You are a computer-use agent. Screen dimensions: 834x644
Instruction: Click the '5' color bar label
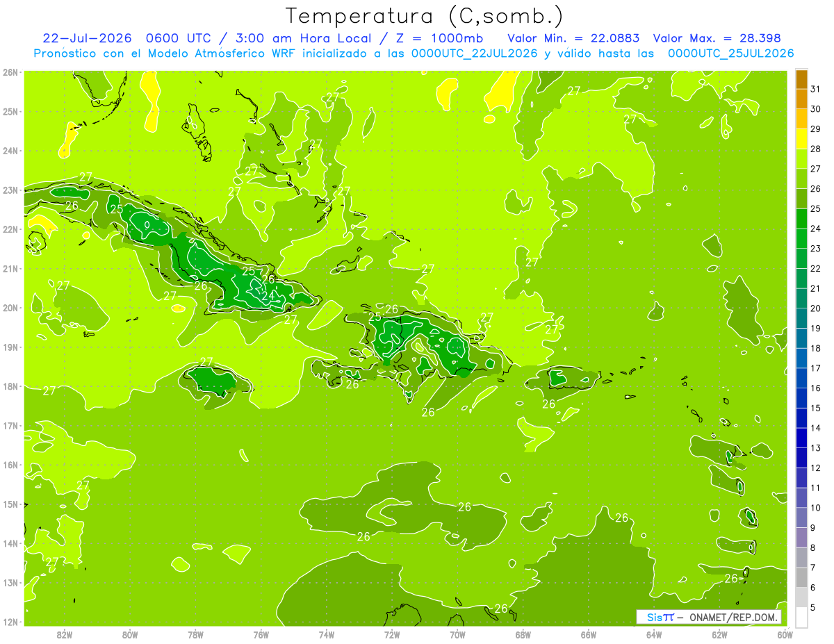point(815,608)
